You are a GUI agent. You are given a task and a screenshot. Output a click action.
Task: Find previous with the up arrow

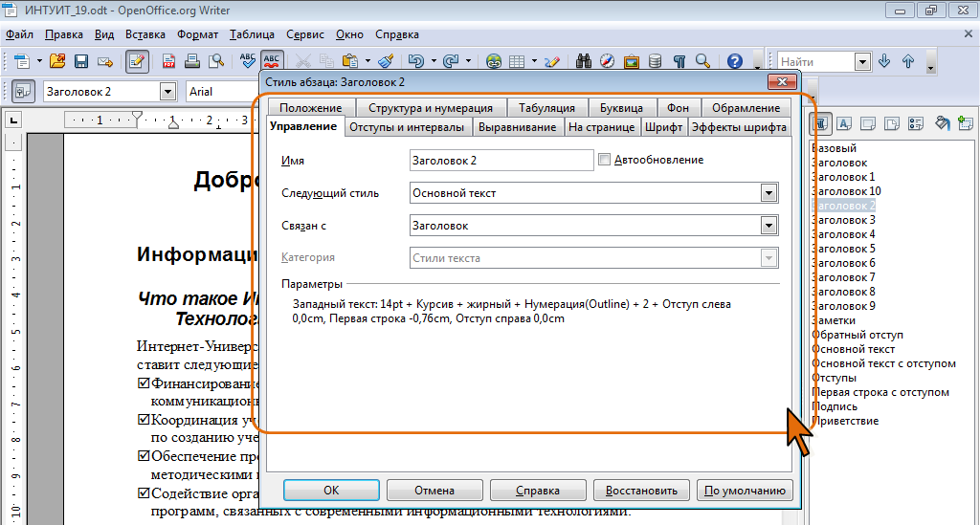pos(908,61)
